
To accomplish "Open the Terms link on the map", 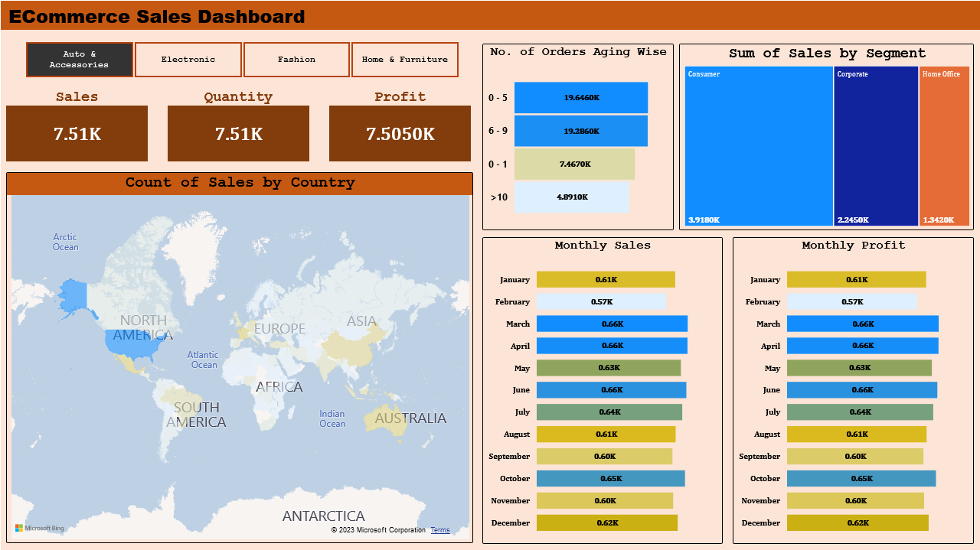I will (x=440, y=530).
